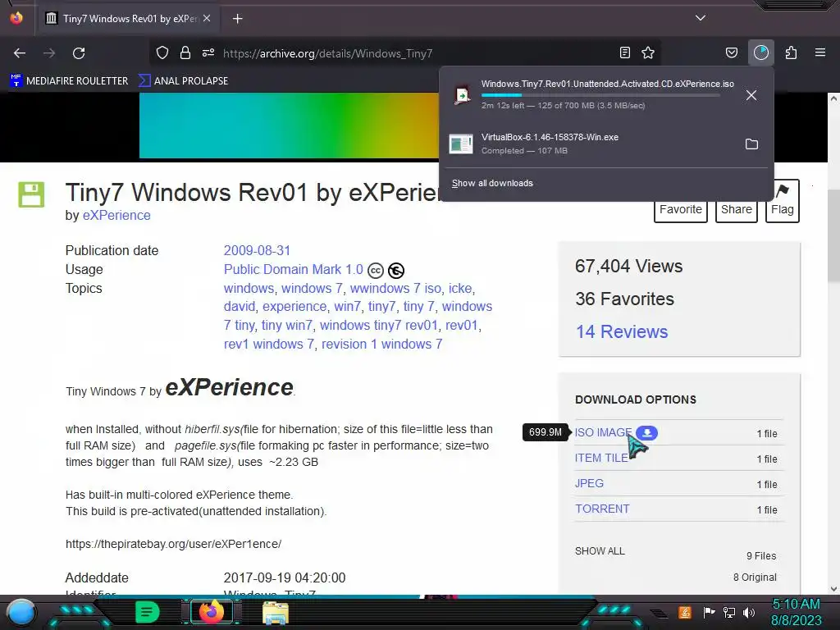This screenshot has height=630, width=840.
Task: Open completed VirtualBox-6.1.46 download entry
Action: click(592, 144)
